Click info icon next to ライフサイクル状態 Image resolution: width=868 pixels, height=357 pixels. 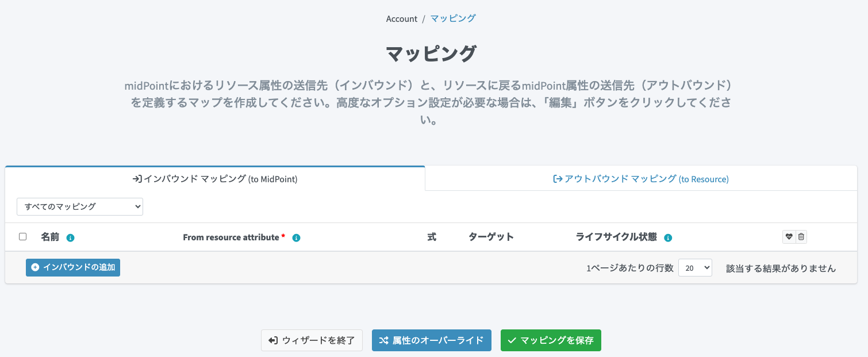click(x=669, y=237)
